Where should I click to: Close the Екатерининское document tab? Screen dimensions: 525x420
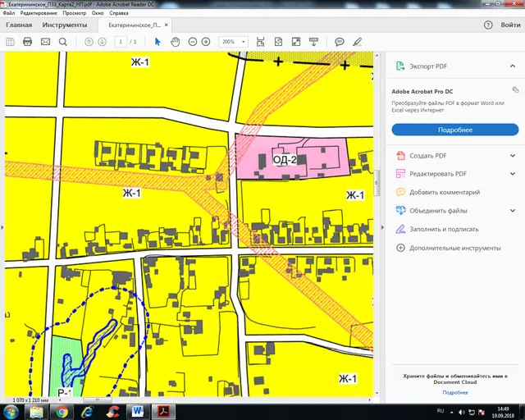click(167, 25)
